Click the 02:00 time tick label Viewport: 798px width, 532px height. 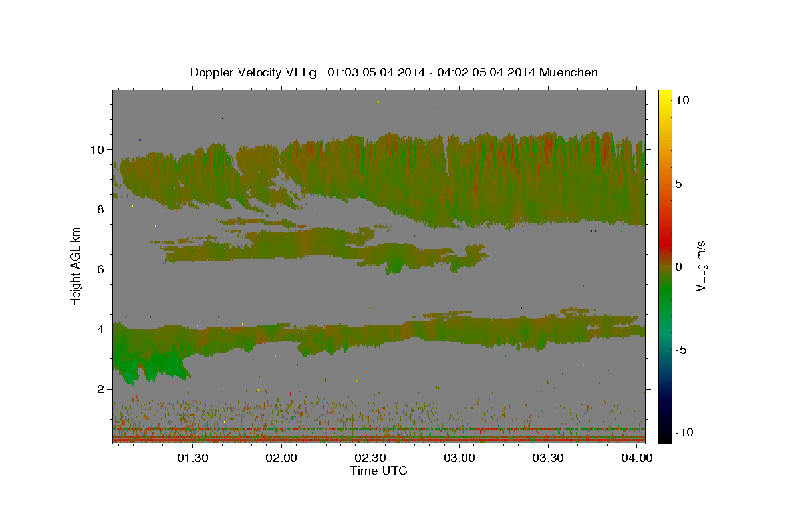281,458
